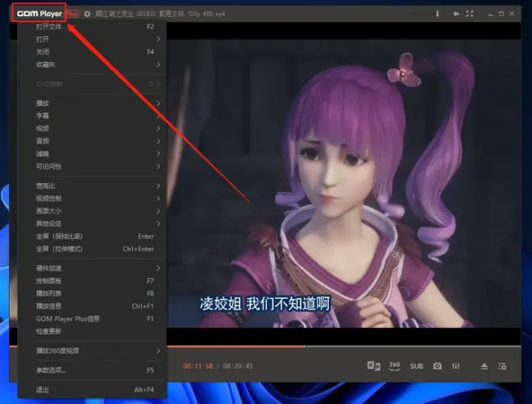This screenshot has height=404, width=532.
Task: Show the playlist via bottom-right list icon
Action: (502, 366)
